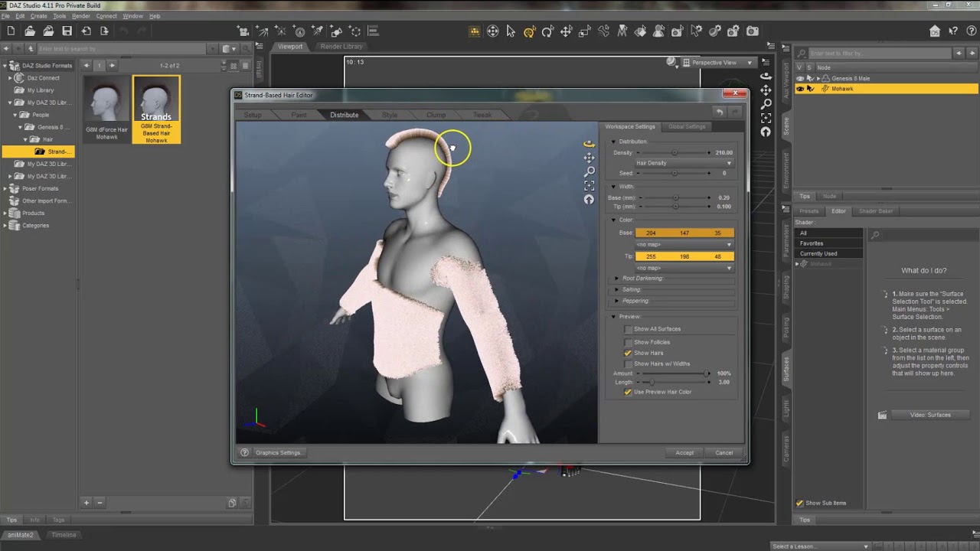Open the Render Library tab
The height and width of the screenshot is (551, 980).
click(x=341, y=47)
